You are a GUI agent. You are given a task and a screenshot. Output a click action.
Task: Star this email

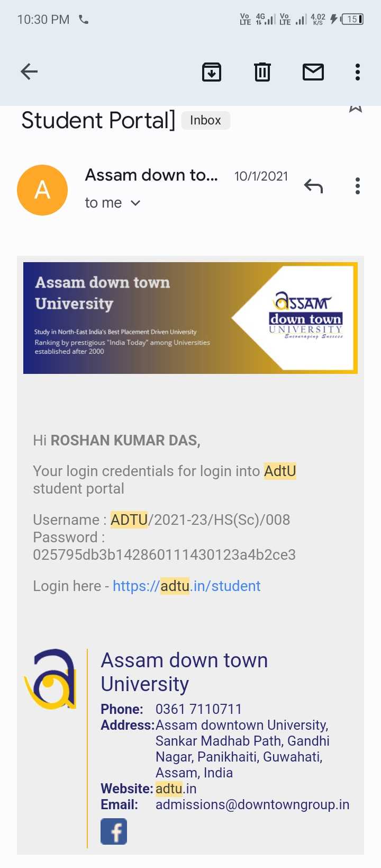(x=356, y=109)
